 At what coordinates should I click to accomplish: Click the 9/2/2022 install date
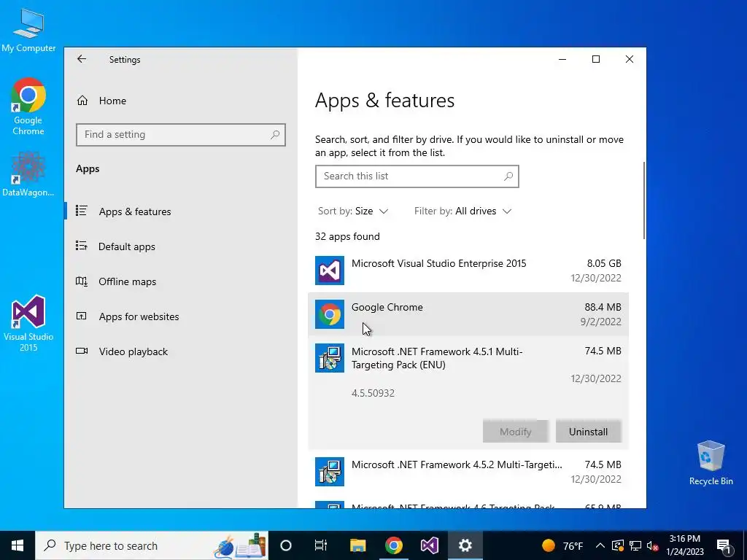tap(600, 322)
